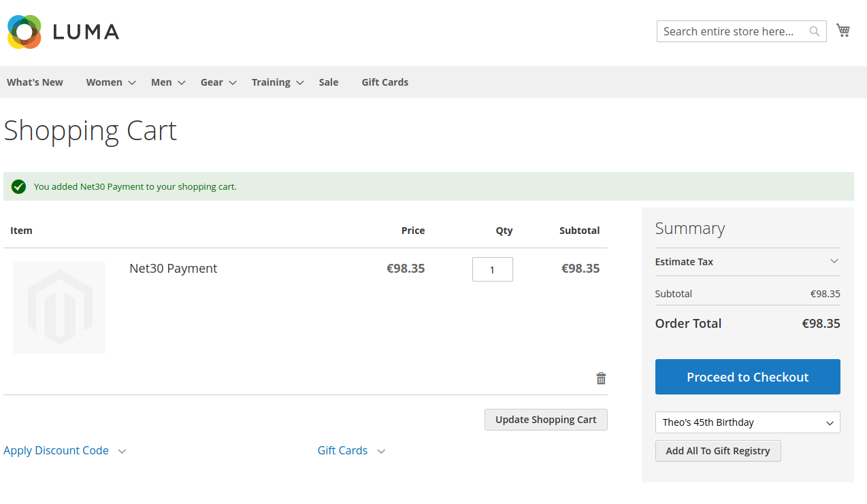Click Proceed to Checkout
This screenshot has width=867, height=504.
747,377
